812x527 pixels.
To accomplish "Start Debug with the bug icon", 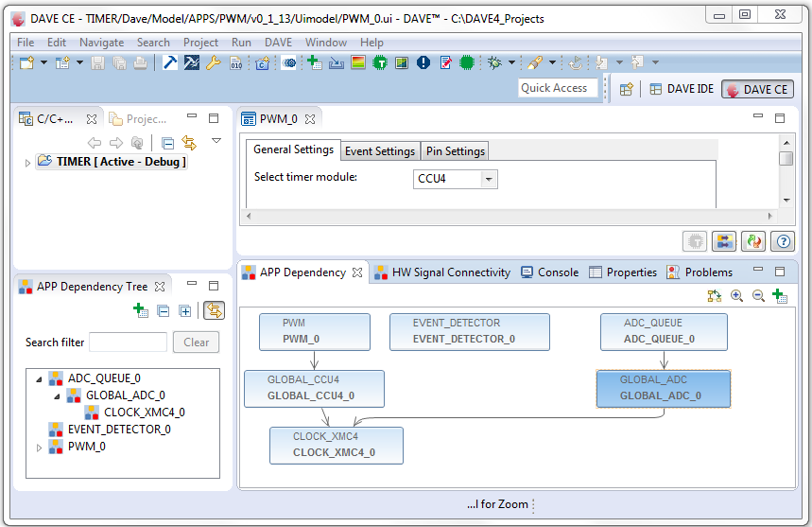I will [495, 63].
